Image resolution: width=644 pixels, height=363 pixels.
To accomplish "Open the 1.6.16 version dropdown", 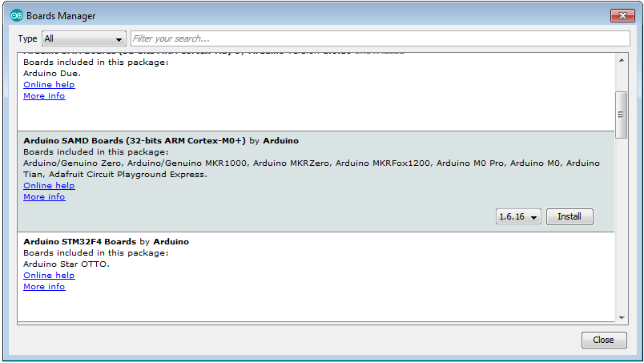I will point(518,216).
